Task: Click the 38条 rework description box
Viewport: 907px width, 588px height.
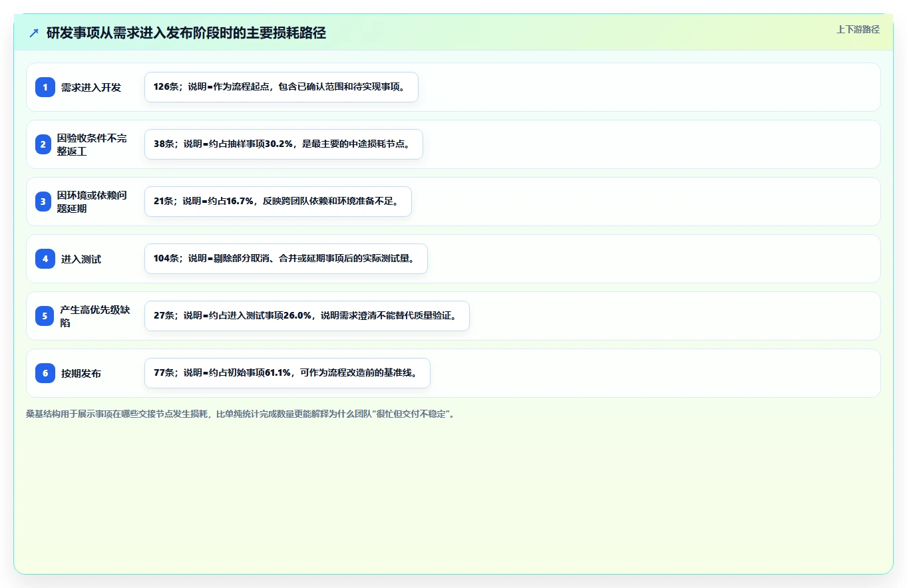Action: coord(283,144)
